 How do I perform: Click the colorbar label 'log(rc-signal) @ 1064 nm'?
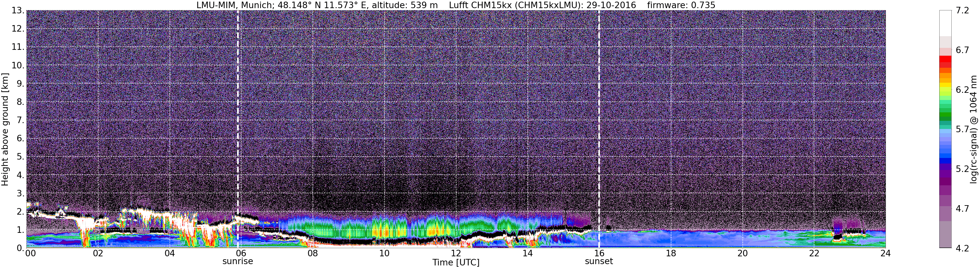tap(973, 129)
